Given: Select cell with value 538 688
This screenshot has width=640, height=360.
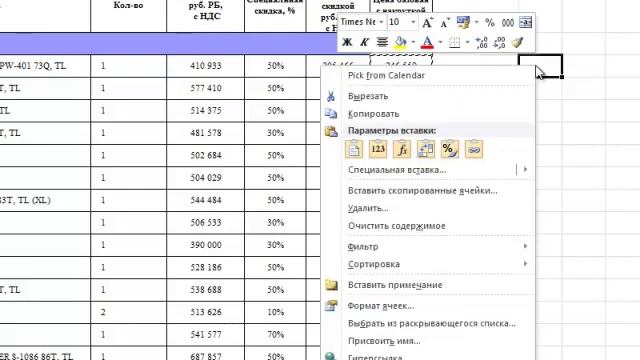Looking at the screenshot, I should click(205, 290).
